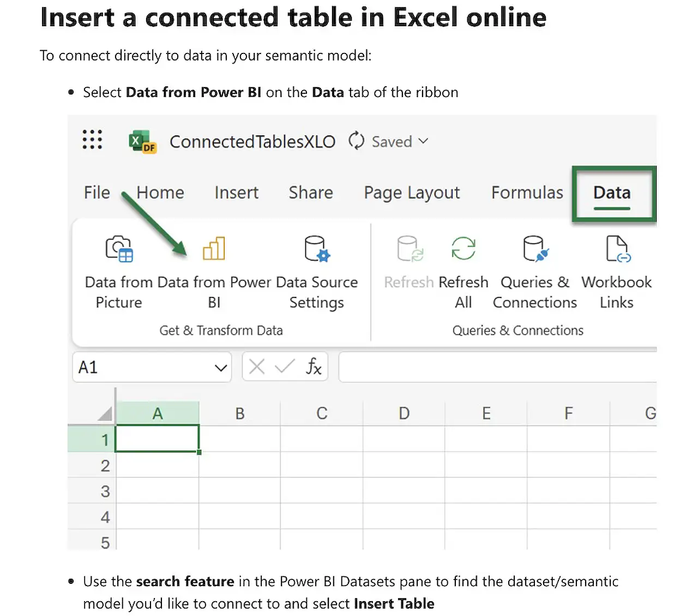Open the app launcher waffle grid

(x=92, y=140)
